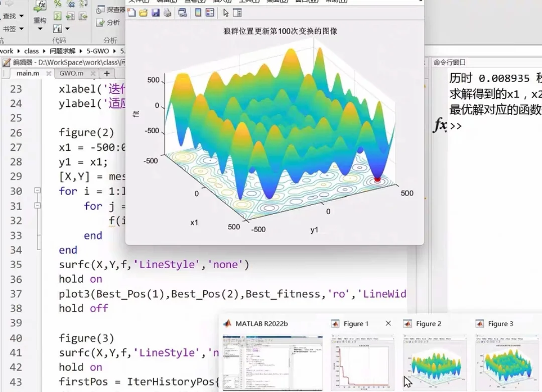Click the red optimum marker on surface plot
Screen dimensions: 542x392
tap(377, 179)
